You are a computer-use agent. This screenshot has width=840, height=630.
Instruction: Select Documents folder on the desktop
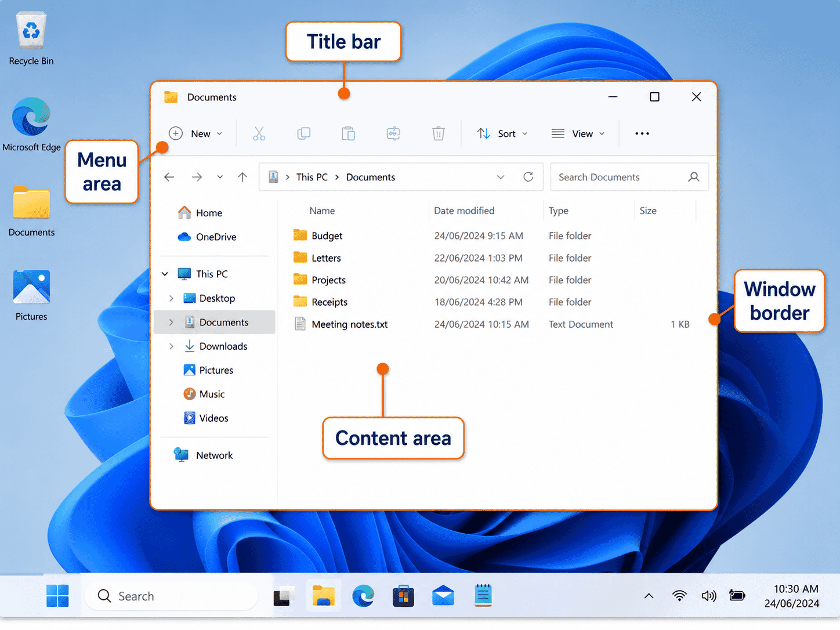31,211
